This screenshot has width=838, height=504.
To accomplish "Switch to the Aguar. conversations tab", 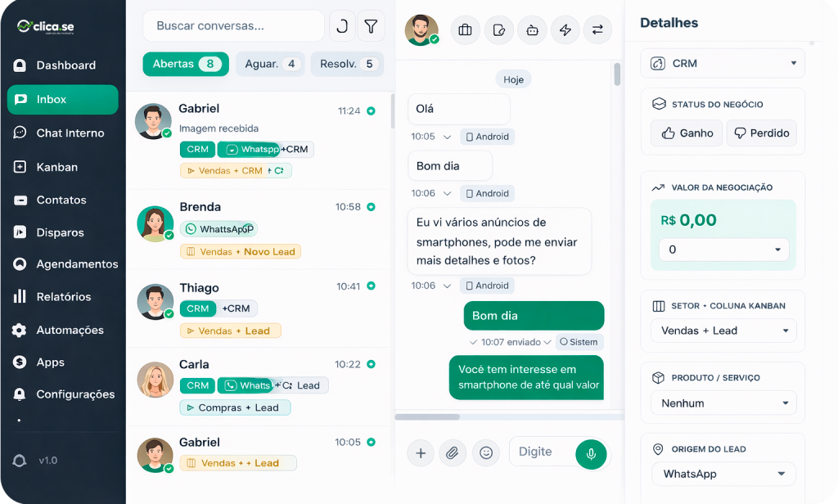I will (270, 64).
